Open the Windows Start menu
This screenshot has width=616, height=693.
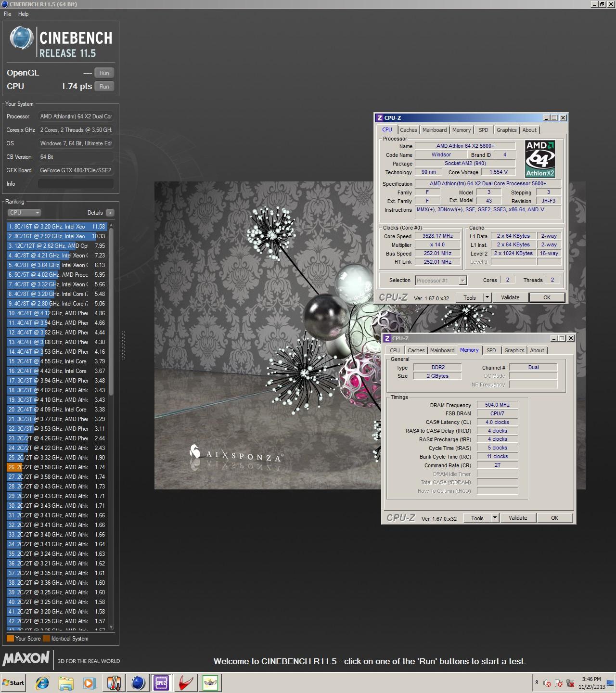pos(13,683)
